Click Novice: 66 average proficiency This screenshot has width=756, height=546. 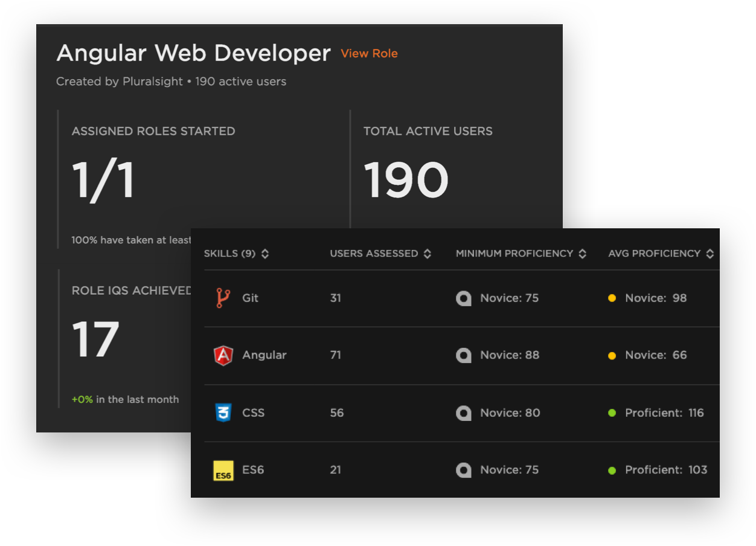[x=656, y=355]
